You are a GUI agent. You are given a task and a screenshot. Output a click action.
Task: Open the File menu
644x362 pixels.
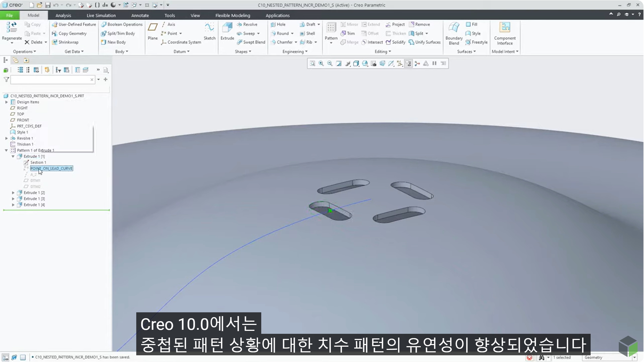pyautogui.click(x=10, y=15)
